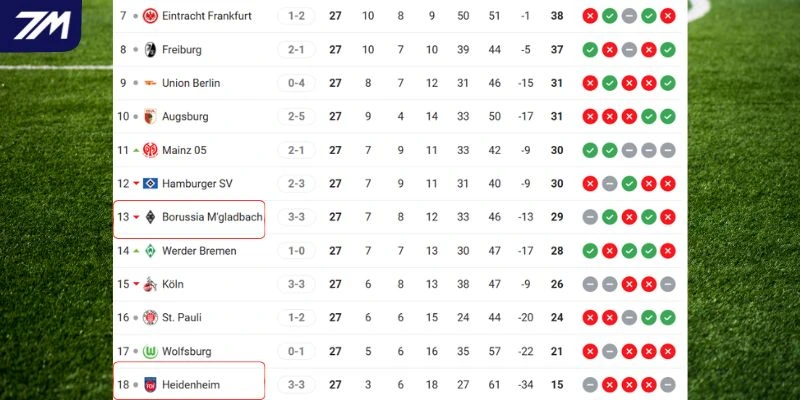The width and height of the screenshot is (800, 400).
Task: Click Augsburg's 2-5 score badge
Action: 297,117
